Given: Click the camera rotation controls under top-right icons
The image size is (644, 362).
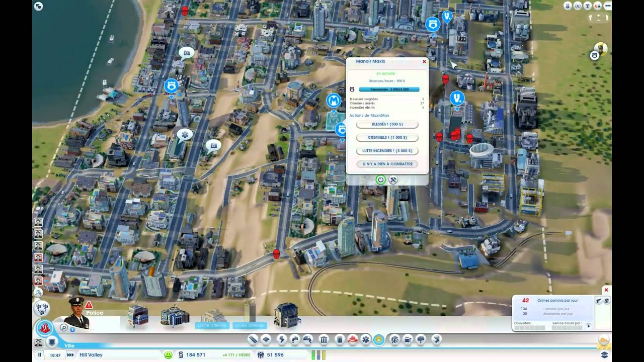Looking at the screenshot, I should [x=598, y=18].
